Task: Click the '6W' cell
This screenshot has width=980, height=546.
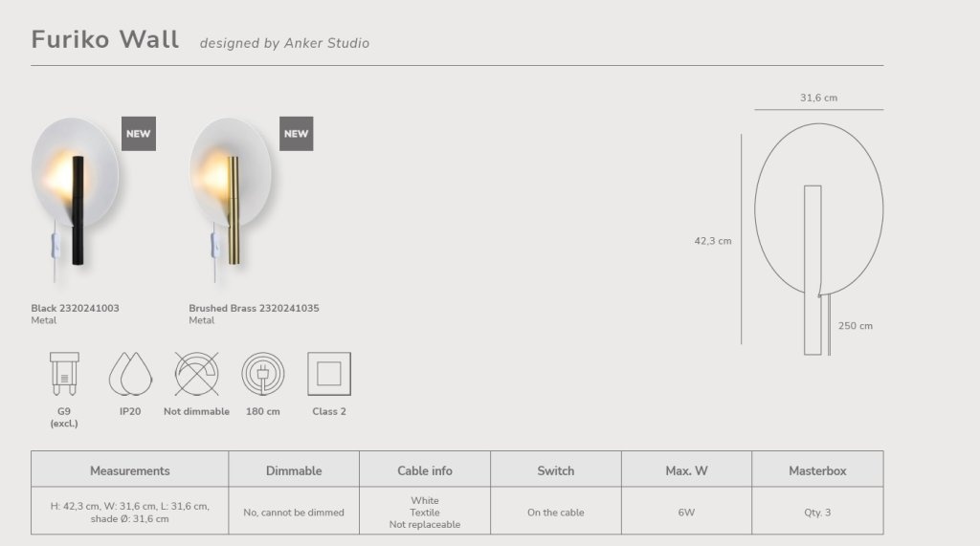Action: 686,513
